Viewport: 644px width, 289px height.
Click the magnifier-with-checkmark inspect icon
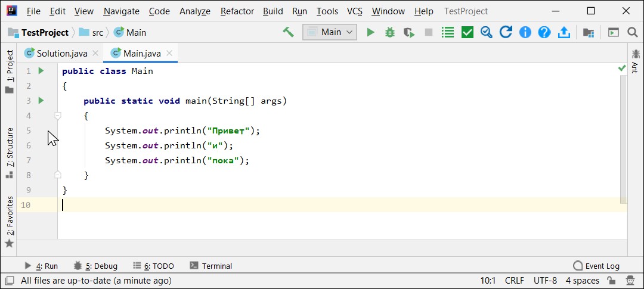tap(487, 32)
